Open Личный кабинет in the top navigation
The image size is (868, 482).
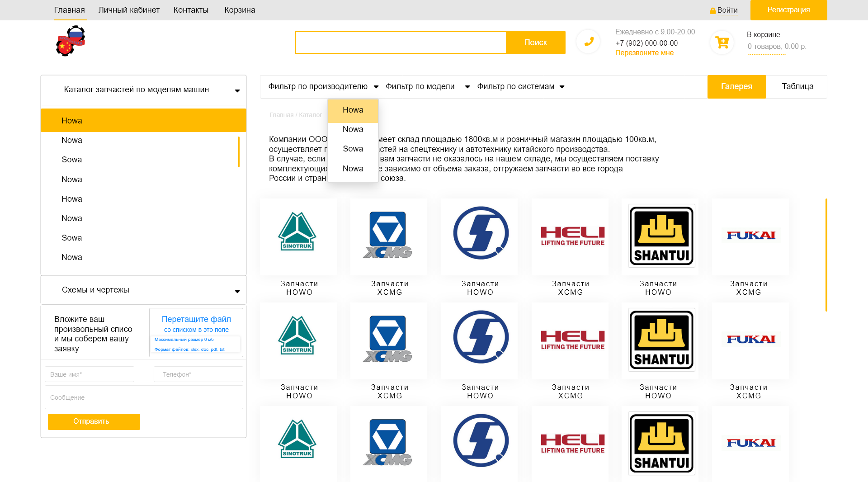[x=129, y=10]
